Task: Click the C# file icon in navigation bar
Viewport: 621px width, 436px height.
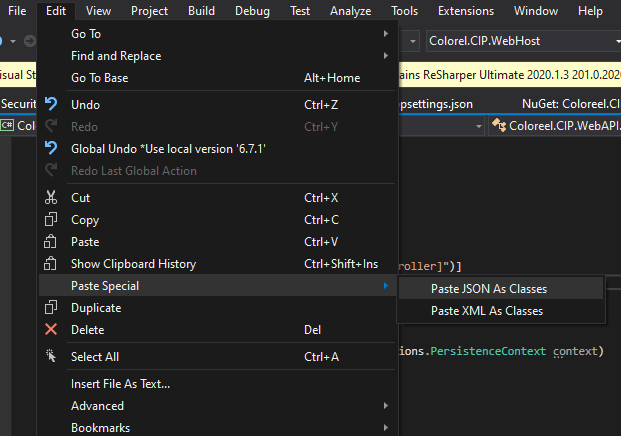Action: coord(7,126)
